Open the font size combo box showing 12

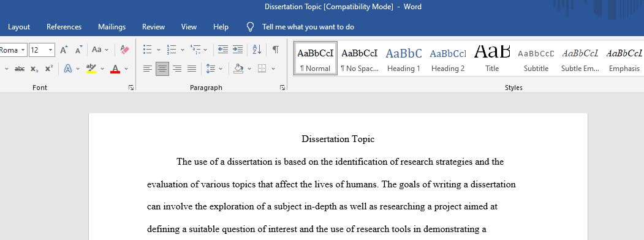(42, 50)
